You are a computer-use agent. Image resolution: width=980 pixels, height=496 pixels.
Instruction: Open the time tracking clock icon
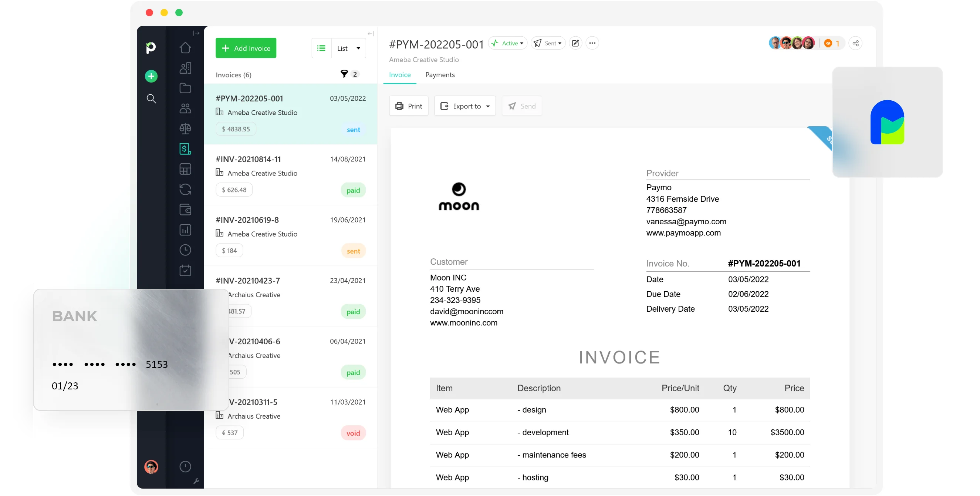click(185, 250)
